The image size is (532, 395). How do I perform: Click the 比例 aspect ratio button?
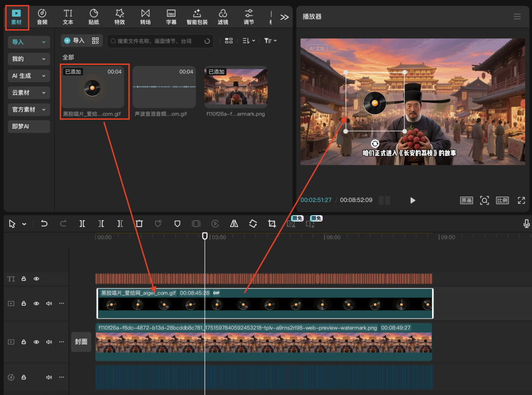coord(502,200)
